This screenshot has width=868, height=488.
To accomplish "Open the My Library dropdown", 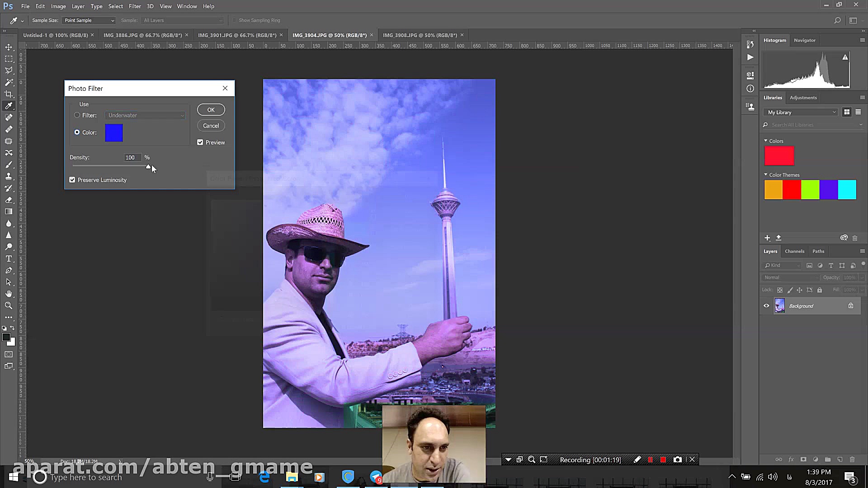I will pos(801,112).
